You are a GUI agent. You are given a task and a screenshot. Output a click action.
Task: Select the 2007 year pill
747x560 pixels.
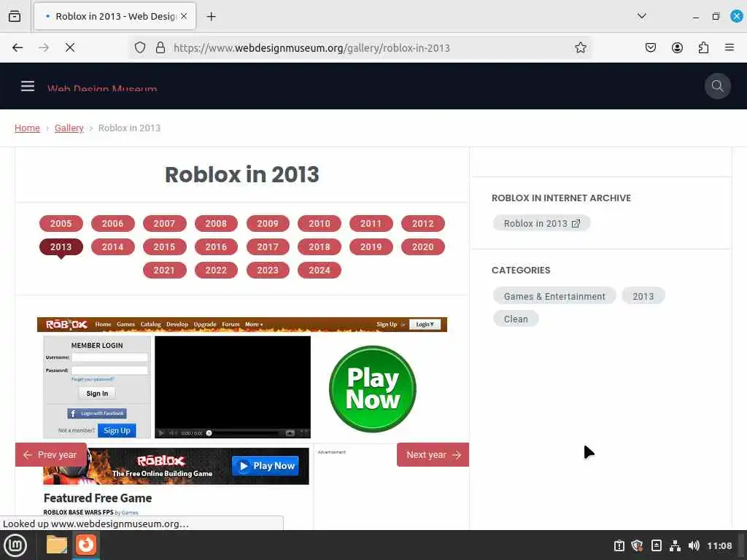point(164,223)
